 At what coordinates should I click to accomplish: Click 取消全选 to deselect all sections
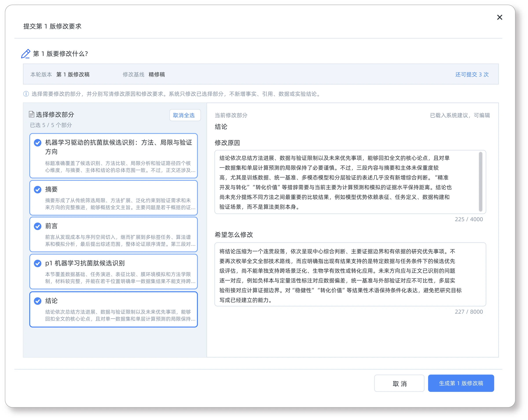tap(185, 115)
